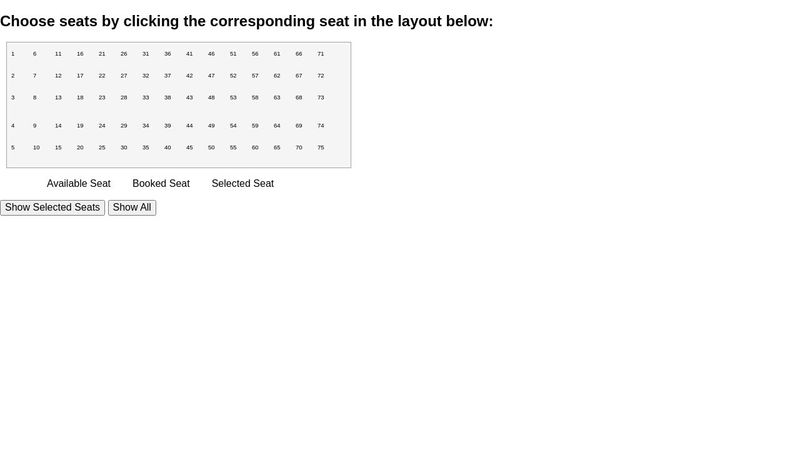Pick seat number 5
The height and width of the screenshot is (450, 800).
13,148
